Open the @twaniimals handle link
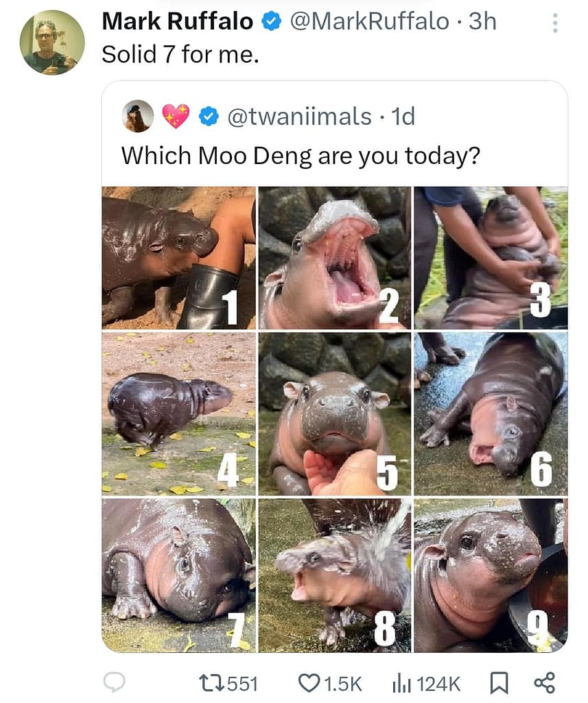The width and height of the screenshot is (588, 703). tap(298, 117)
